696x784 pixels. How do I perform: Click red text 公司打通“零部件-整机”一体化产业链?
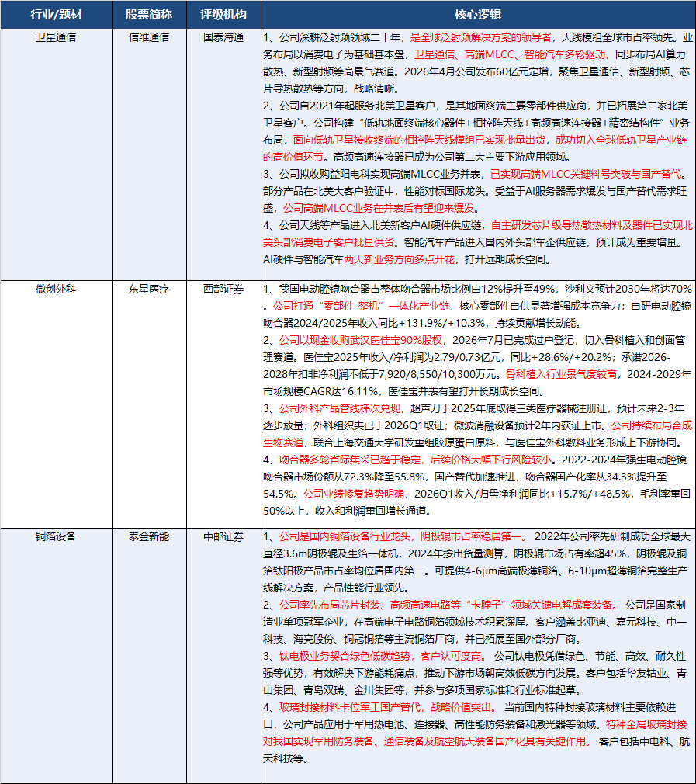pos(362,306)
